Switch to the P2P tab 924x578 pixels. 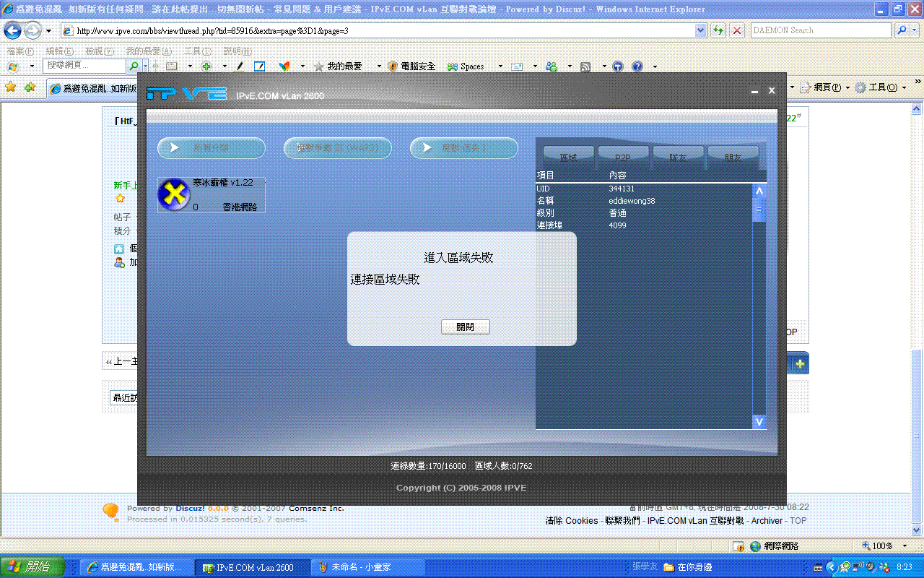coord(623,157)
